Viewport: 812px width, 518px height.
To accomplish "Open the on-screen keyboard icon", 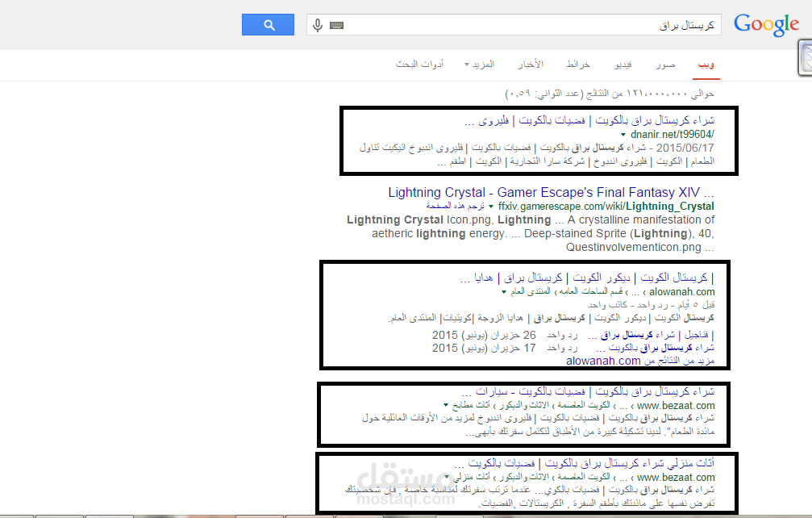I will click(336, 25).
